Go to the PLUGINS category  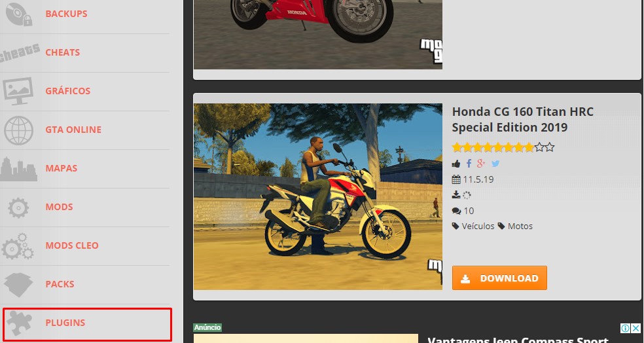[x=65, y=323]
